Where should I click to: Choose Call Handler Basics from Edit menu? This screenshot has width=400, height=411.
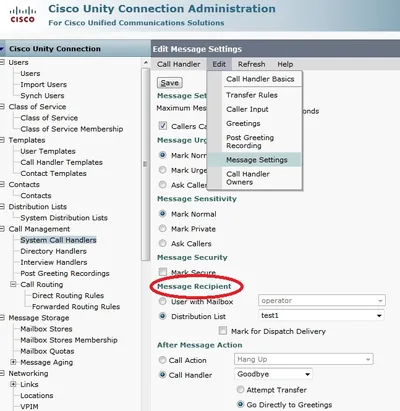click(260, 79)
